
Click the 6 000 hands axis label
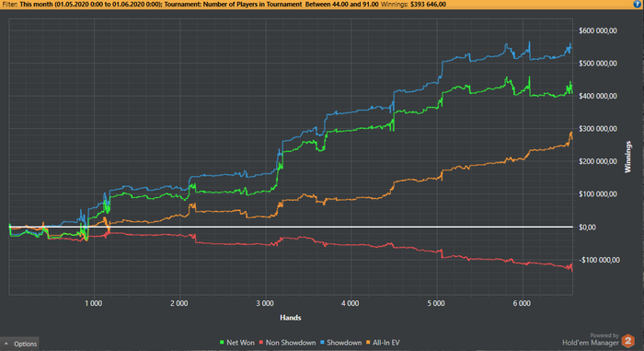[522, 303]
